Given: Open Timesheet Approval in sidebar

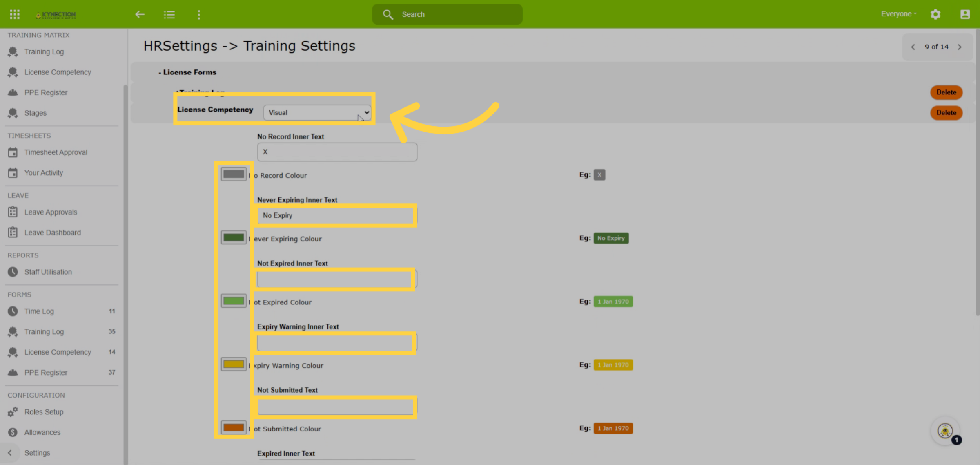Looking at the screenshot, I should (x=56, y=152).
